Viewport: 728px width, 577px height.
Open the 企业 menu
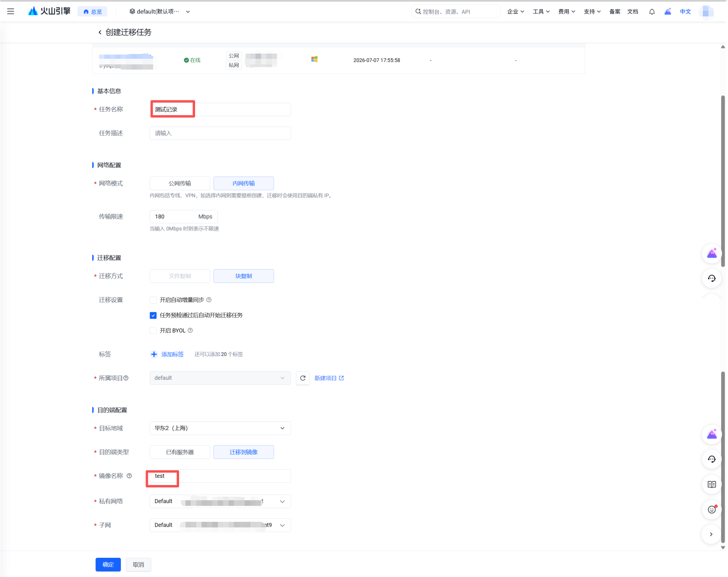[x=516, y=12]
